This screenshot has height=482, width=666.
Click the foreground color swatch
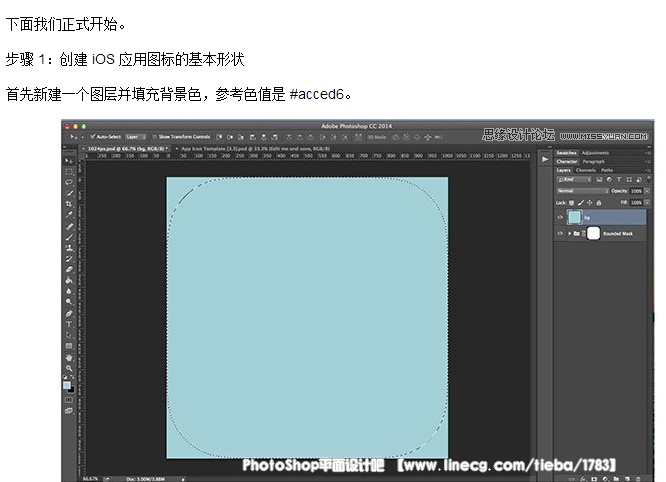pos(67,384)
